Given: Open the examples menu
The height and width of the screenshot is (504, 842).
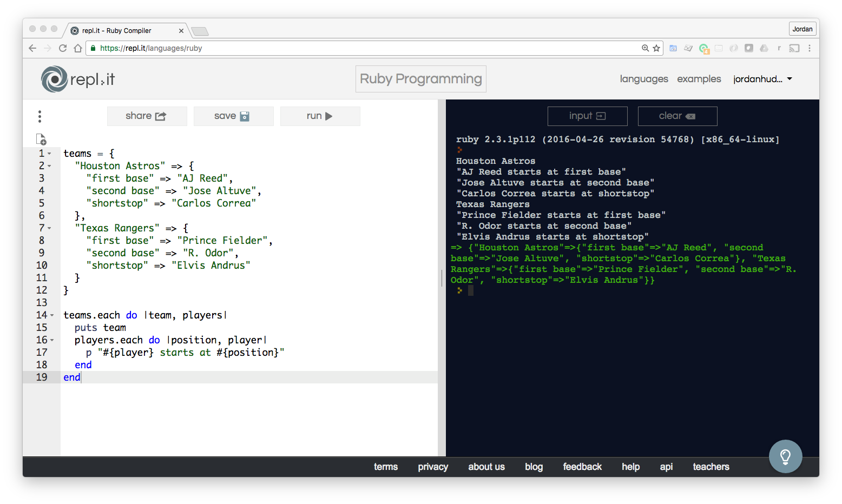Looking at the screenshot, I should tap(699, 79).
